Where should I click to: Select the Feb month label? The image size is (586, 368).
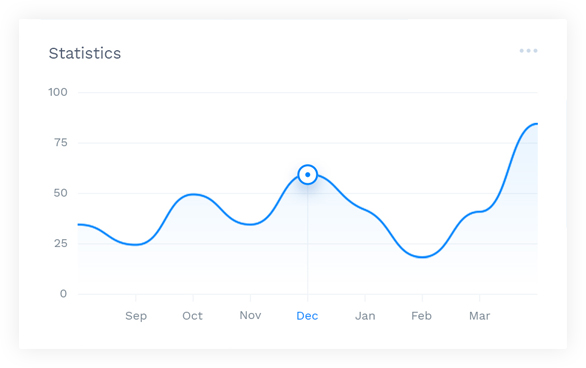422,316
